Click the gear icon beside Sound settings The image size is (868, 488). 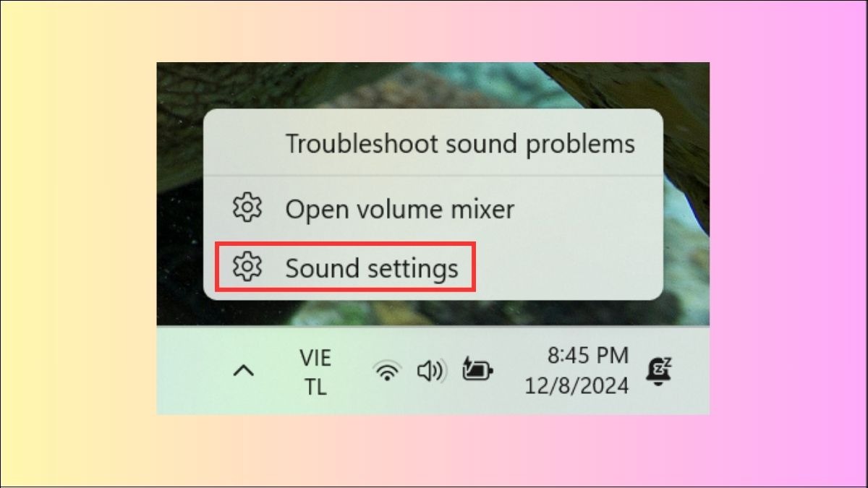pos(247,267)
